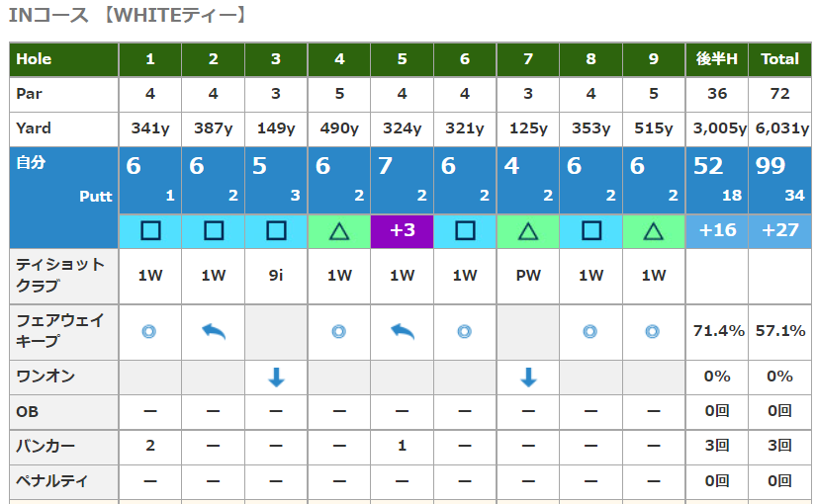Click hole 4 bogey triangle icon
816x504 pixels.
tap(339, 232)
